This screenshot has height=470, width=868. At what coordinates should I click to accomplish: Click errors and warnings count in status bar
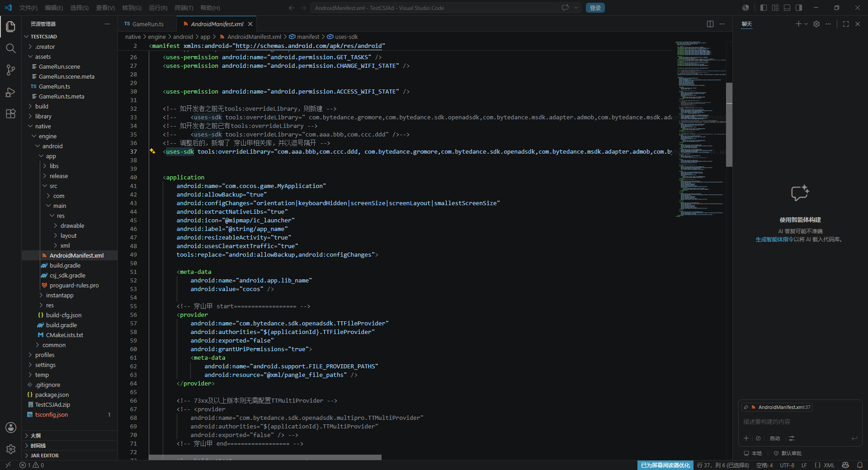click(x=32, y=465)
